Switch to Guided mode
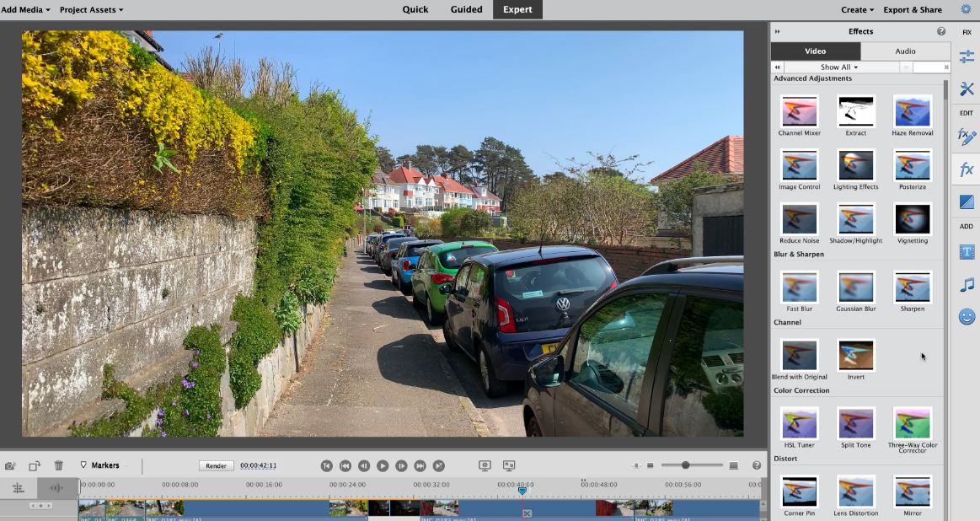The width and height of the screenshot is (980, 521). click(x=466, y=9)
